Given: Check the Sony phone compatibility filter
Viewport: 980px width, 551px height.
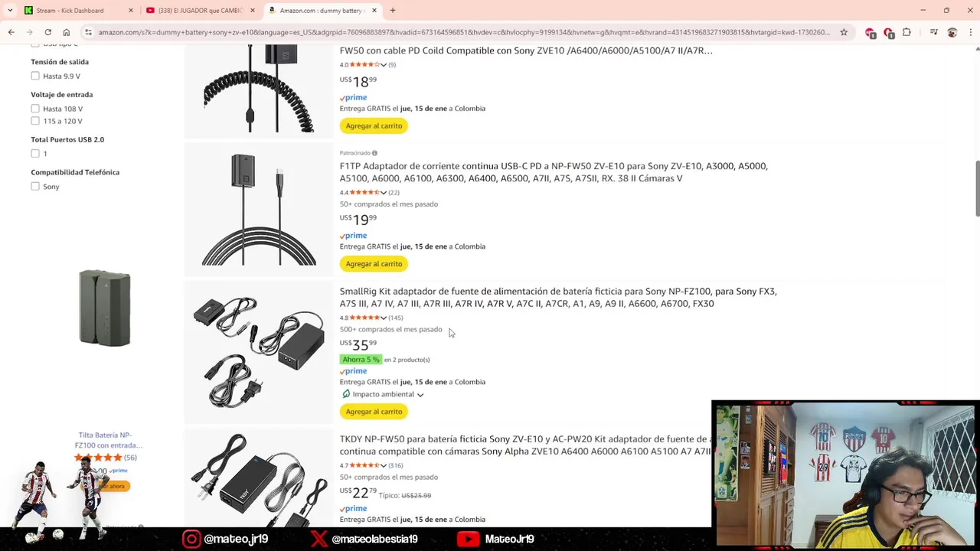Looking at the screenshot, I should click(x=35, y=186).
